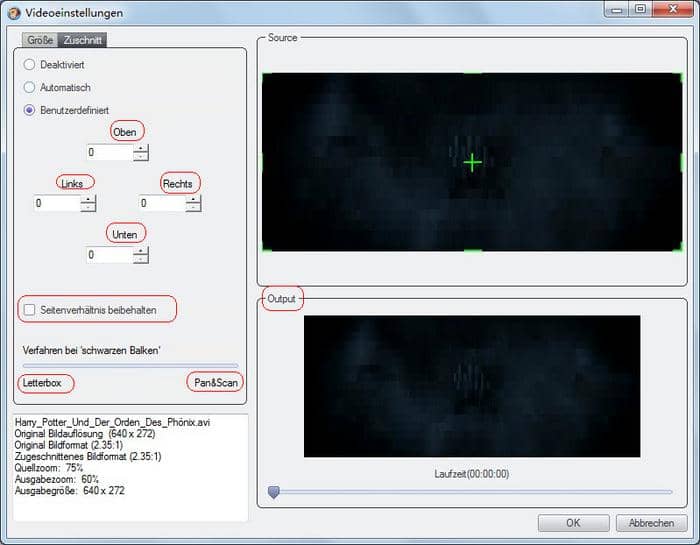
Task: Click the top-center green crop edge handle
Action: (473, 74)
